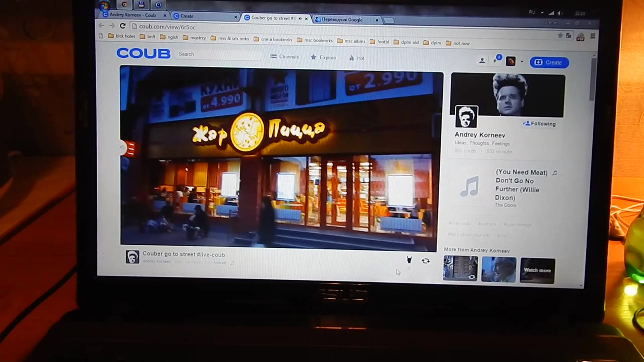Open Chrome hamburger menu icon
644x362 pixels.
point(593,36)
